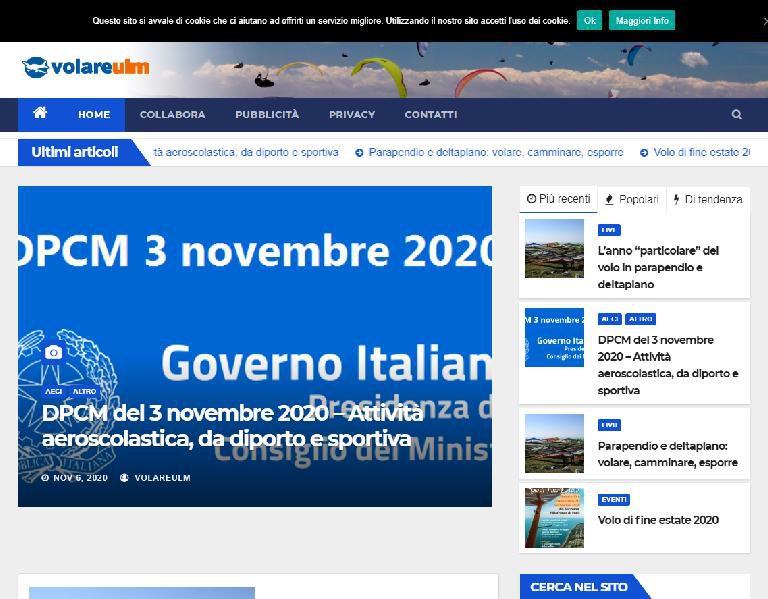
Task: Click the AECI tag on featured article
Action: click(53, 391)
